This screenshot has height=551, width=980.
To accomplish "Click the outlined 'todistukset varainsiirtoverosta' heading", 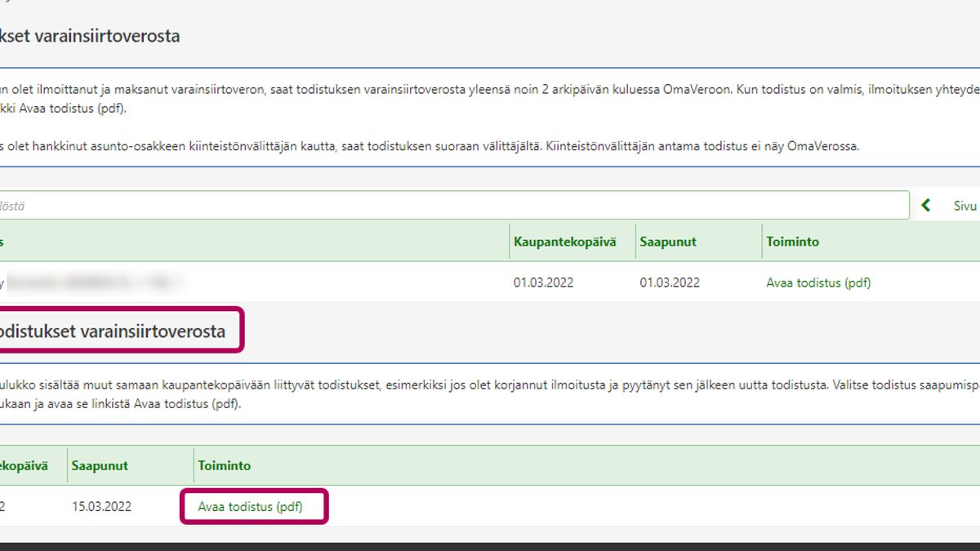I will tap(113, 331).
